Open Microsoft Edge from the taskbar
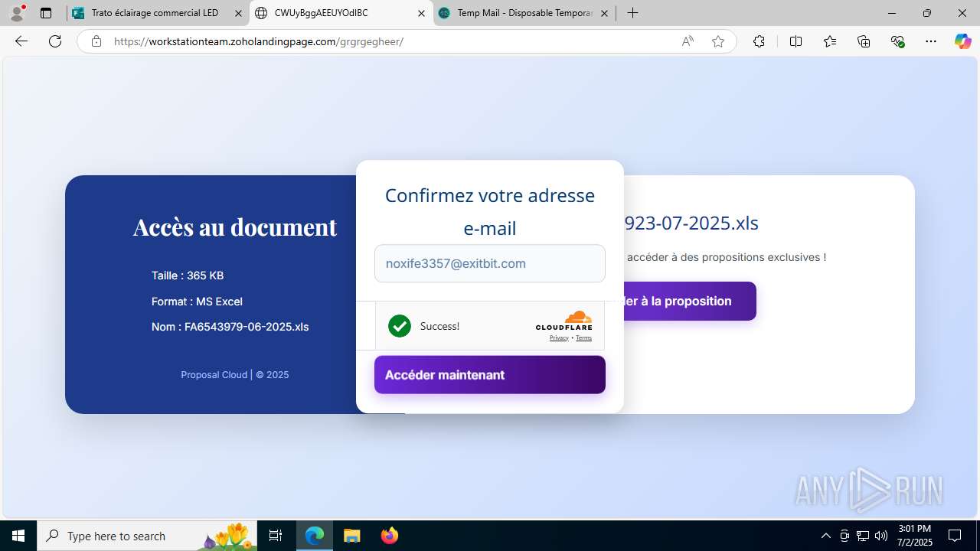980x551 pixels. tap(315, 536)
